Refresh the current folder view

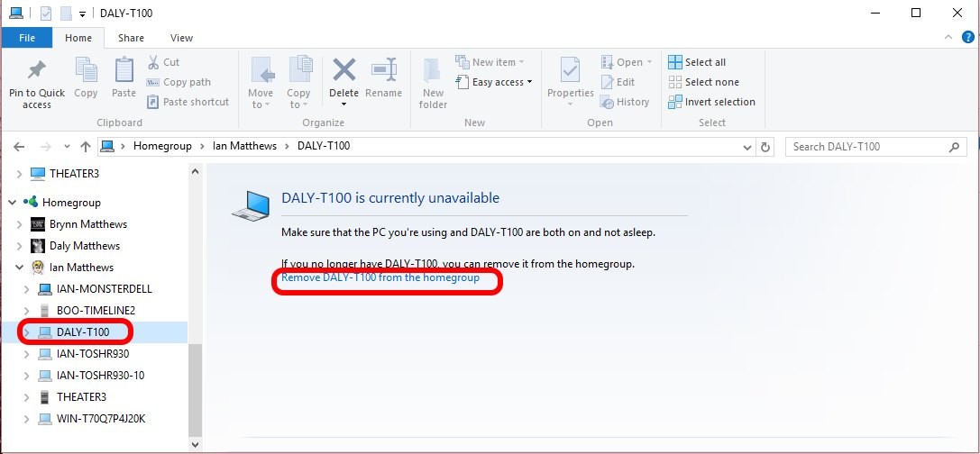coord(765,147)
